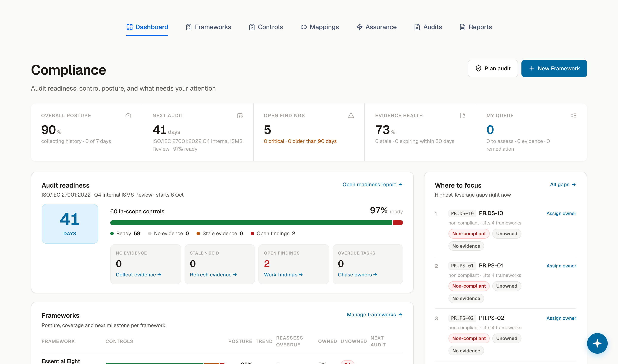Screen dimensions: 618x364
Task: Follow the Collect evidence link
Action: (x=139, y=275)
